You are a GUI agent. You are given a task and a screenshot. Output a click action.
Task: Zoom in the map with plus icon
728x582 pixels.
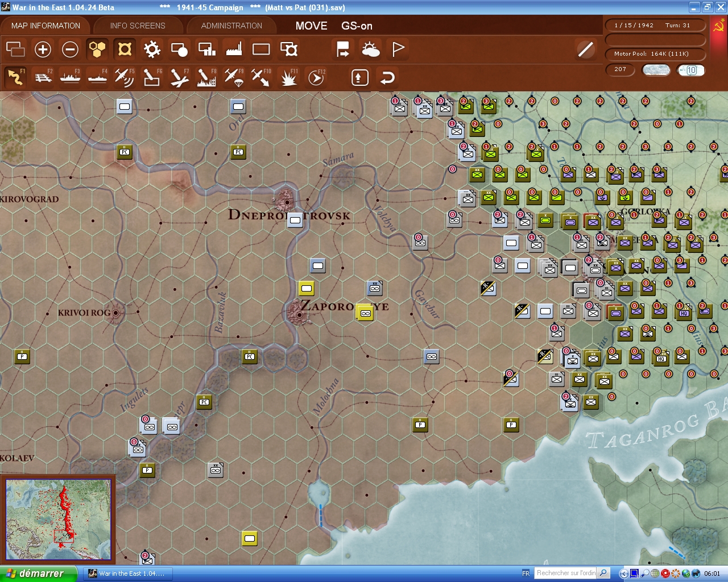[x=43, y=49]
